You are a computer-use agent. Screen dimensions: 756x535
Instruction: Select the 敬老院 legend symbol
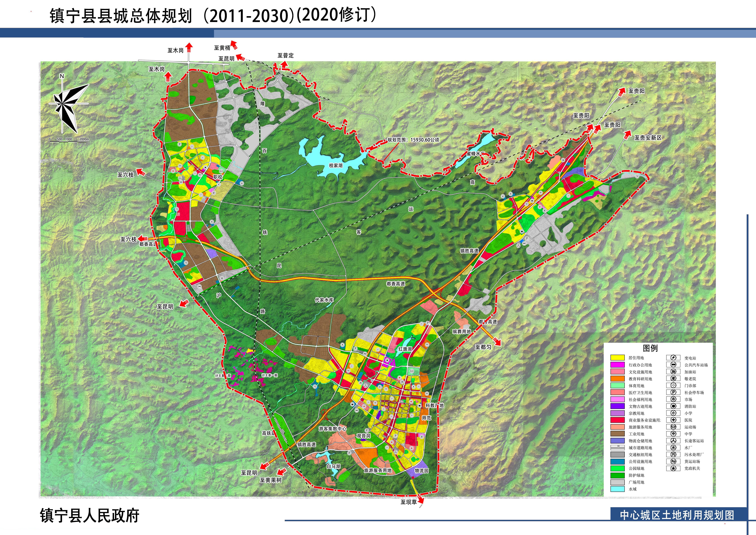(x=673, y=379)
